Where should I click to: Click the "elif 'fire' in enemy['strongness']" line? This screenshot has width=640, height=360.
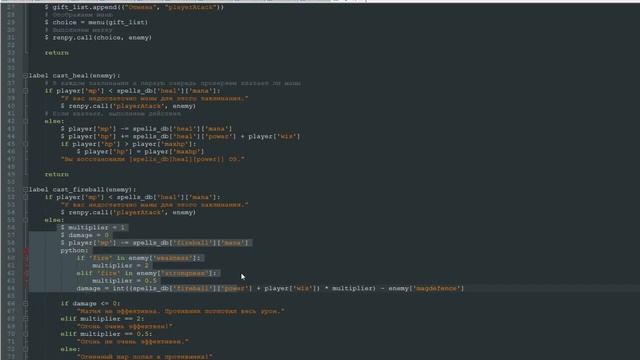[x=147, y=273]
